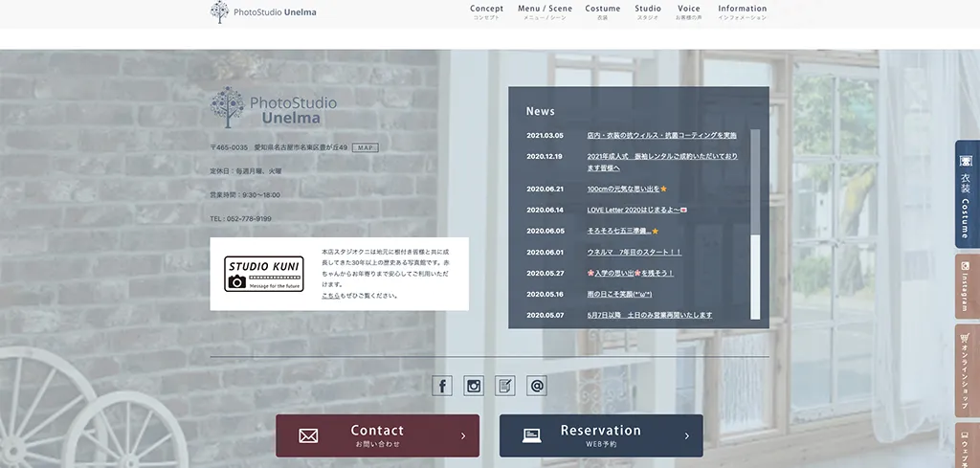Open the Costume side tab
The height and width of the screenshot is (468, 980).
coord(967,194)
